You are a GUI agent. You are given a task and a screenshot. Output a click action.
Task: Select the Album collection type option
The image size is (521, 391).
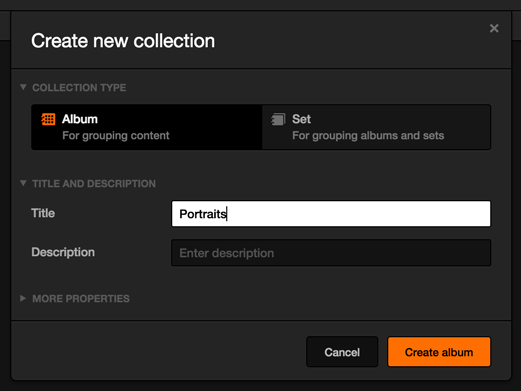pyautogui.click(x=147, y=127)
